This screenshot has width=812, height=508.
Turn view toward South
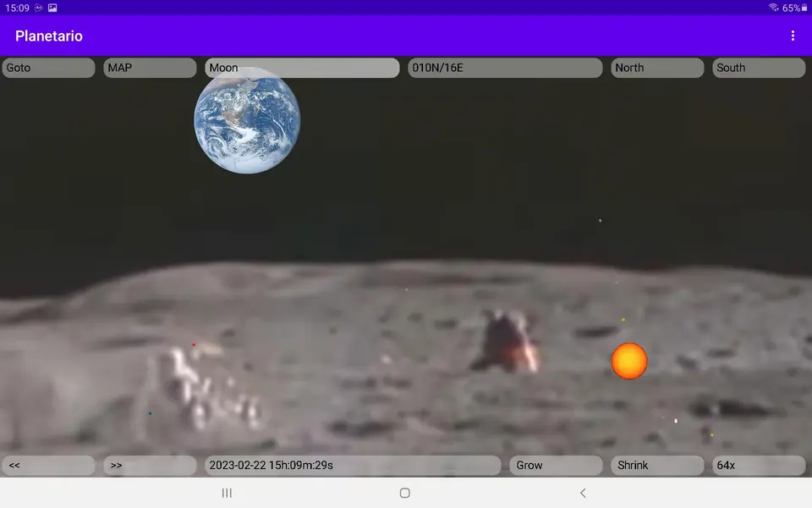coord(760,68)
